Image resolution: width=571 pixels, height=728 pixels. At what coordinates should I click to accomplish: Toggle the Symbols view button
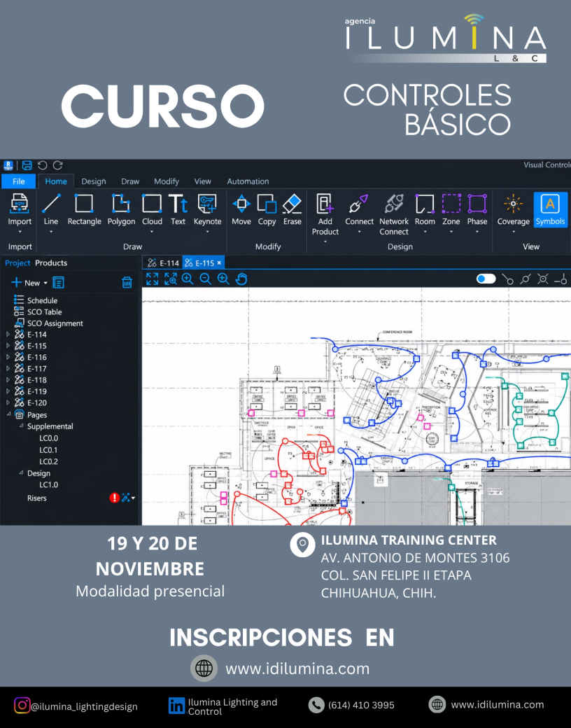tap(550, 210)
